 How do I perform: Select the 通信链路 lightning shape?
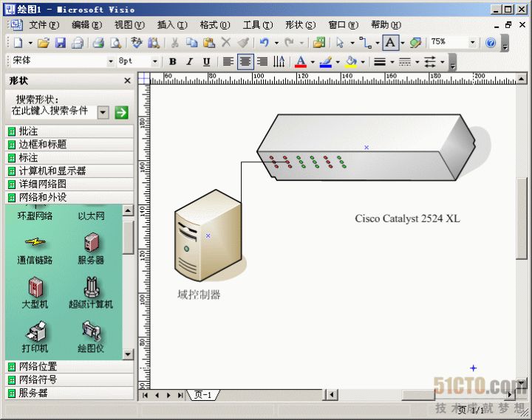[x=35, y=249]
